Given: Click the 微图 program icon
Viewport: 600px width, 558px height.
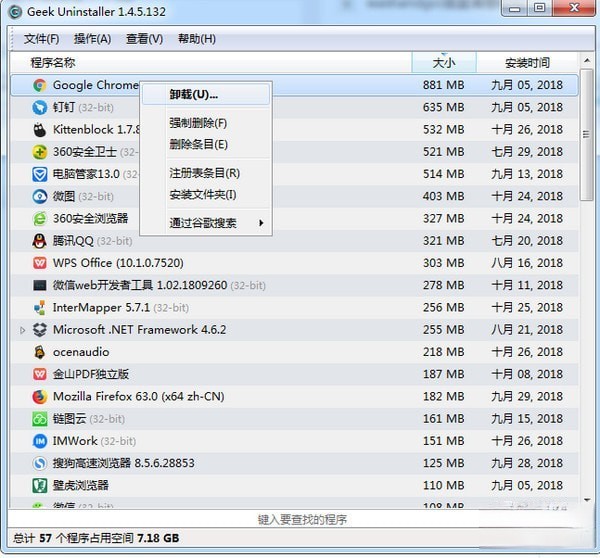Looking at the screenshot, I should [39, 196].
